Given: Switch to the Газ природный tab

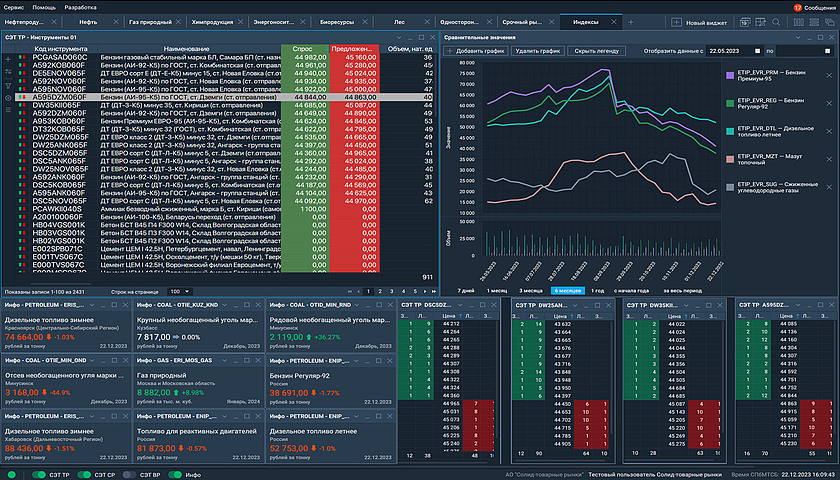Looking at the screenshot, I should coord(148,21).
